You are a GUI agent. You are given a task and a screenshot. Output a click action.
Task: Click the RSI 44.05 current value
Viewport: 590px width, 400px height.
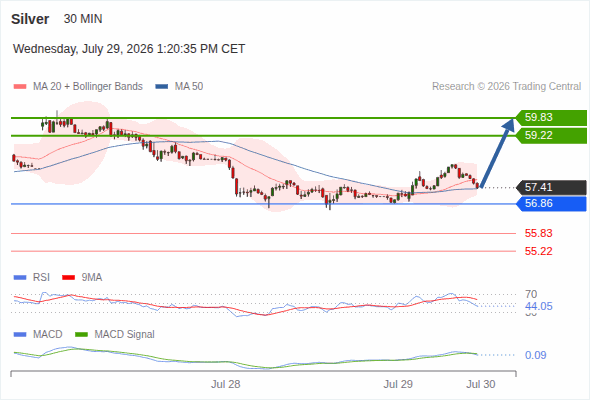[538, 306]
